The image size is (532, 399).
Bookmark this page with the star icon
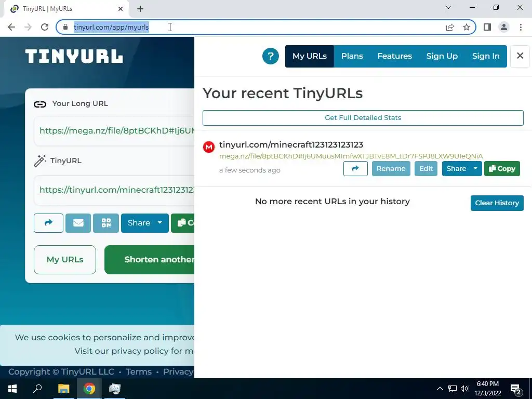click(467, 27)
